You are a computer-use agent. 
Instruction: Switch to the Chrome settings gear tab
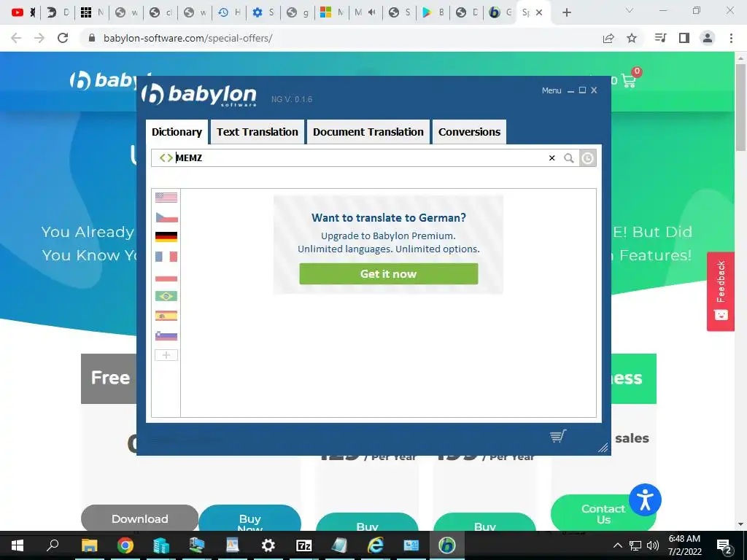coord(263,12)
